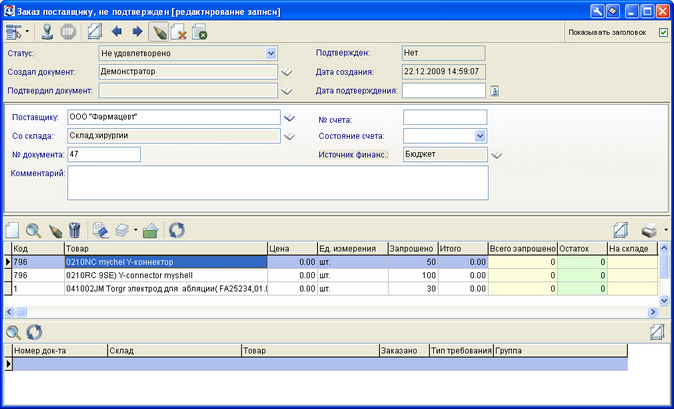Click the grey STOP sign icon
The image size is (674, 409).
tap(68, 32)
